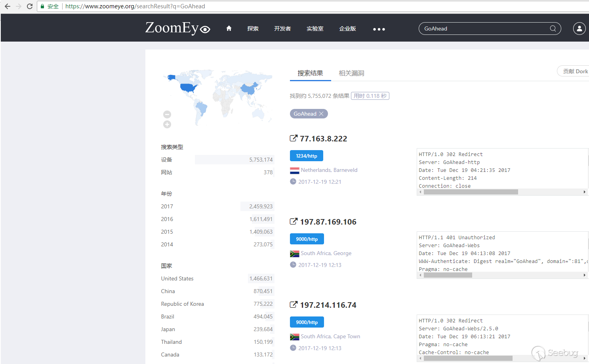Image resolution: width=589 pixels, height=364 pixels.
Task: Open the 77.163.8.222 result link
Action: (324, 139)
